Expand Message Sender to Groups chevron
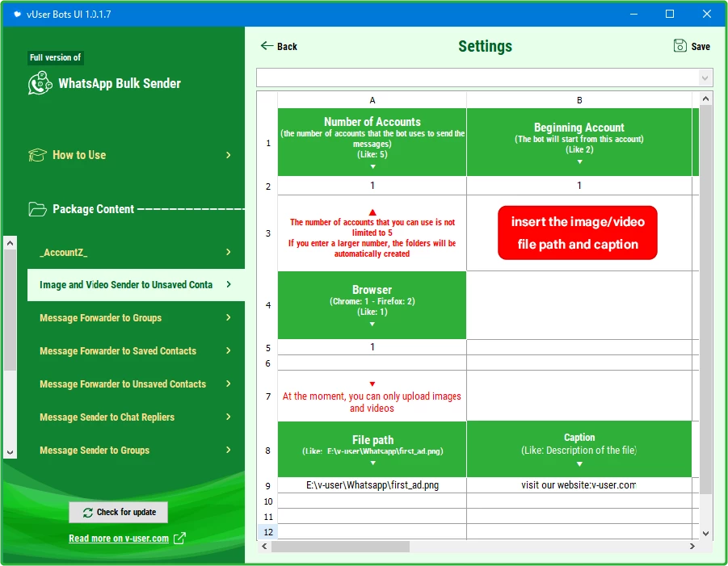728x566 pixels. 229,450
